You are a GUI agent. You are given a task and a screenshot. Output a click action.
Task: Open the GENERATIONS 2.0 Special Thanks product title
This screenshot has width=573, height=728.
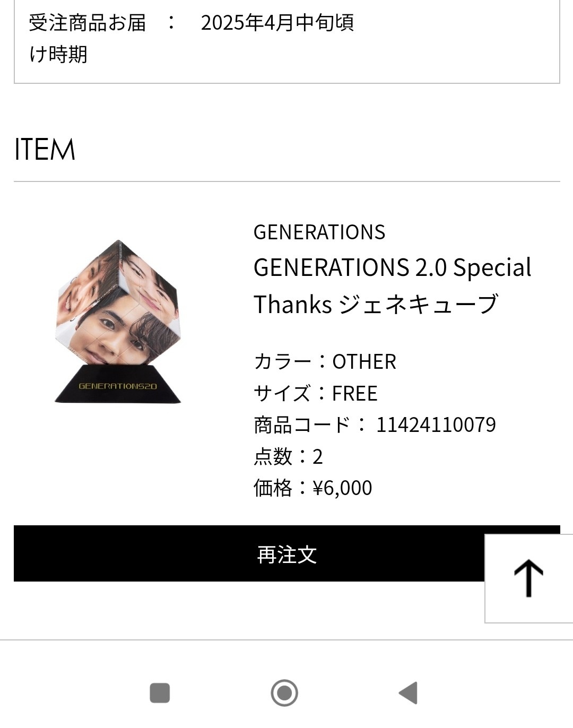point(393,285)
